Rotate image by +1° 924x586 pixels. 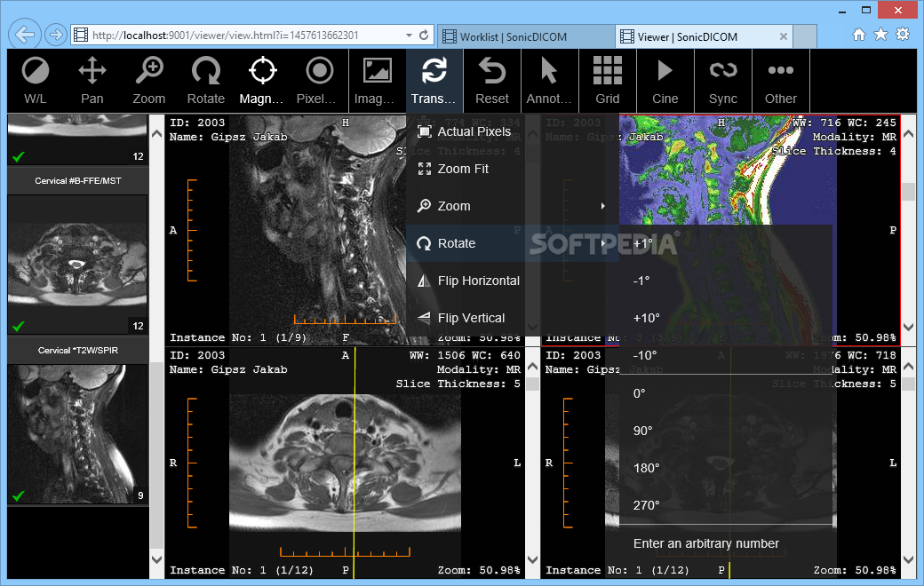click(725, 243)
